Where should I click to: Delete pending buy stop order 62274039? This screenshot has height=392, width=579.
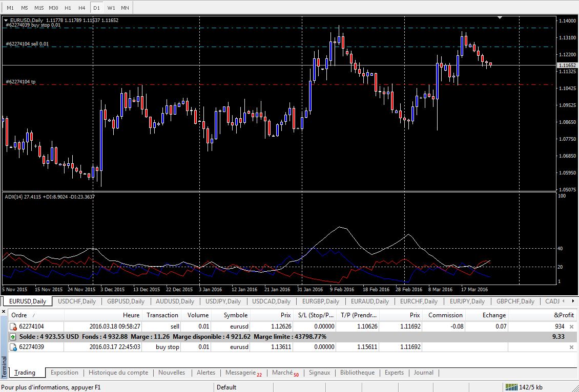(571, 347)
